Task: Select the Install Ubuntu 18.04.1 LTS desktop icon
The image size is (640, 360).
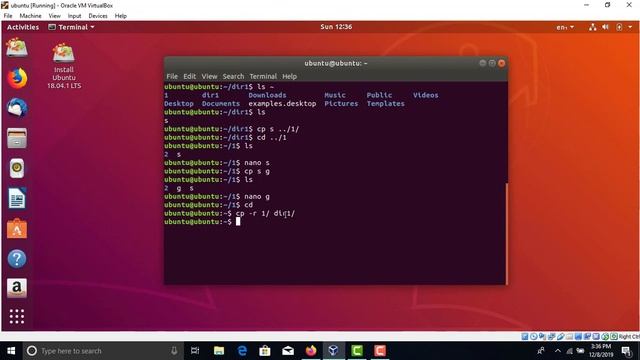Action: coord(64,66)
